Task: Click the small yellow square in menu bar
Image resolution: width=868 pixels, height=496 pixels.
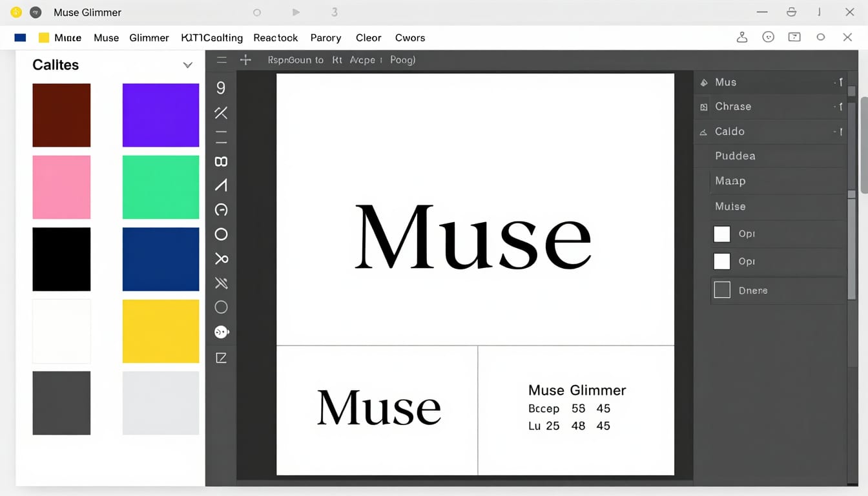Action: pos(44,38)
